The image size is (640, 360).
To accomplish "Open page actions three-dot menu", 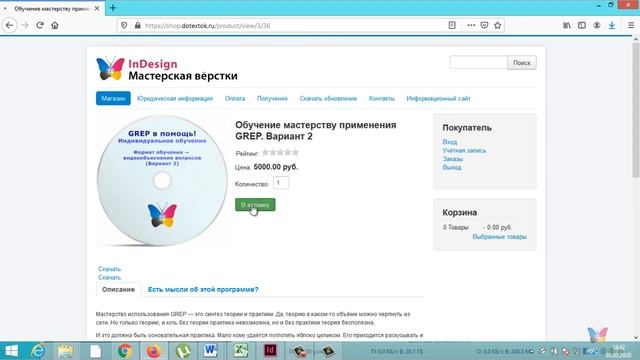I will click(x=471, y=25).
